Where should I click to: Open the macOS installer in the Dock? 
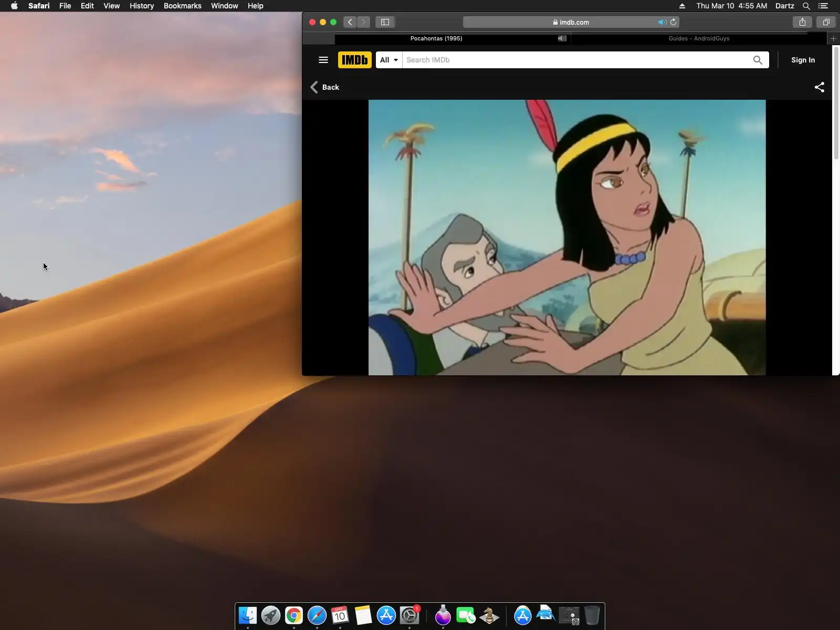tap(443, 615)
